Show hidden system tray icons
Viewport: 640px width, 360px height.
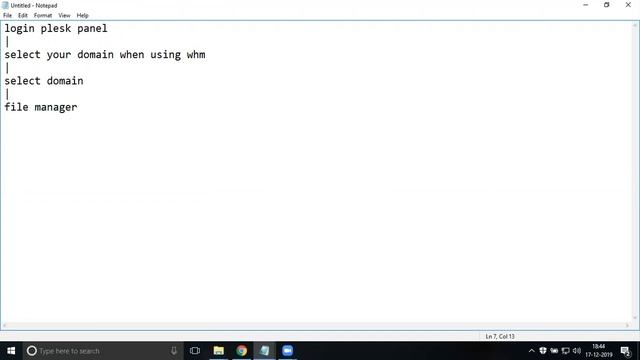point(531,351)
